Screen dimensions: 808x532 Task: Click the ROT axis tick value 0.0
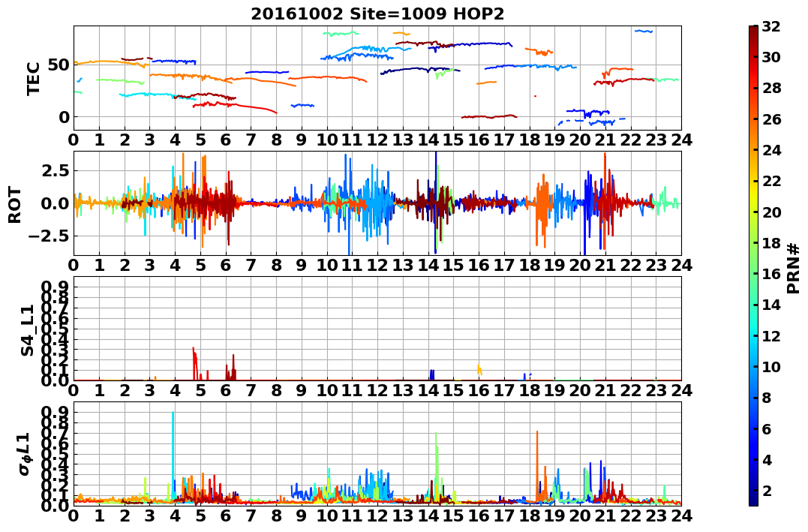[x=56, y=203]
